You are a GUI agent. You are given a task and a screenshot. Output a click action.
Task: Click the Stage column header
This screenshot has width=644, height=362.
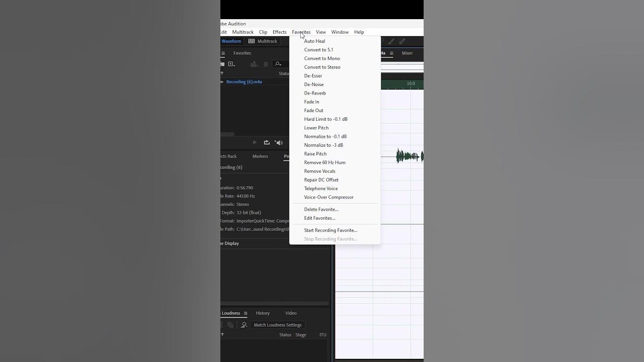301,335
